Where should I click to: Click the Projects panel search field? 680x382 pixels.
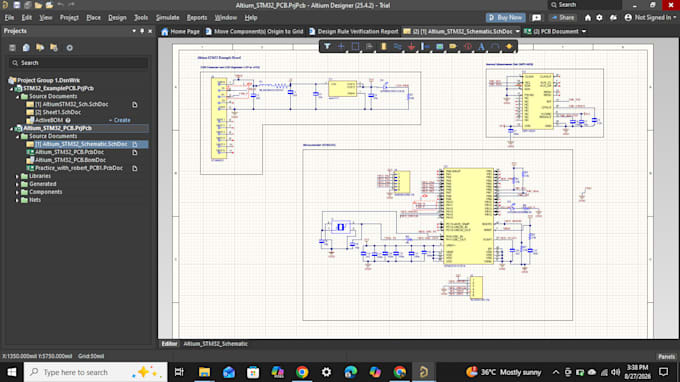coord(78,63)
